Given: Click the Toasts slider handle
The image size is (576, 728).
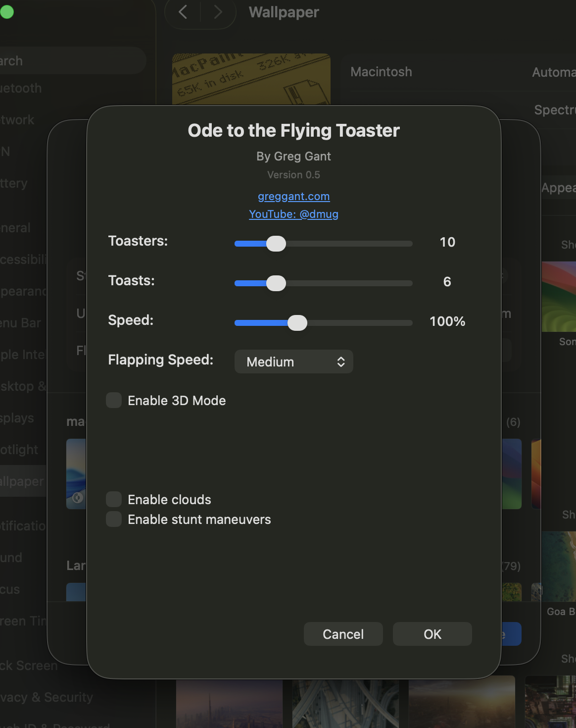Looking at the screenshot, I should tap(276, 283).
